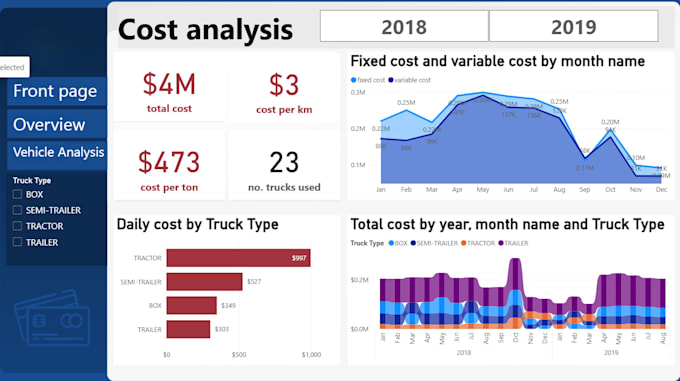
Task: Click the $349 data label
Action: click(229, 306)
